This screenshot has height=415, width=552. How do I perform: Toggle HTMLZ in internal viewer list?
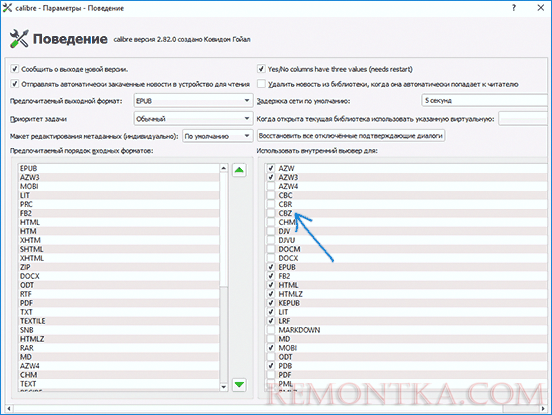coord(271,294)
